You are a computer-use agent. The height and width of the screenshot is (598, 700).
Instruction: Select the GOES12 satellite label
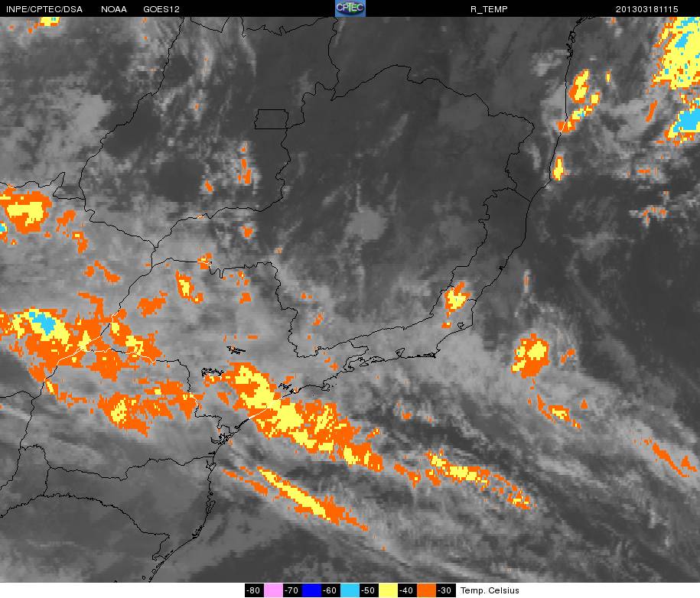(x=161, y=9)
